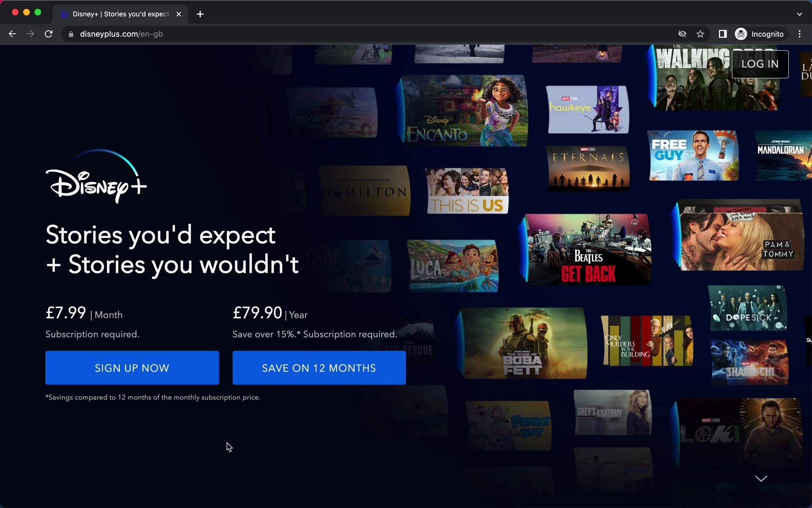The width and height of the screenshot is (812, 508).
Task: View site information via the lock icon
Action: point(71,34)
